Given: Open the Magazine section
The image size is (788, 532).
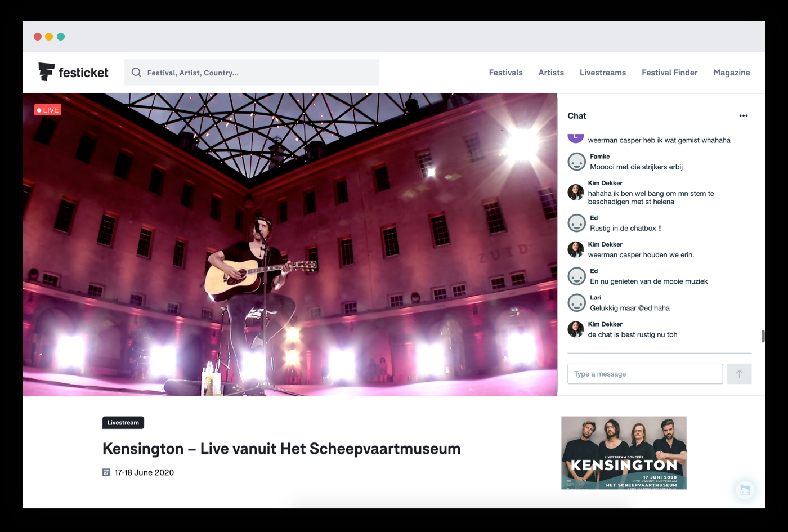Looking at the screenshot, I should pos(731,73).
